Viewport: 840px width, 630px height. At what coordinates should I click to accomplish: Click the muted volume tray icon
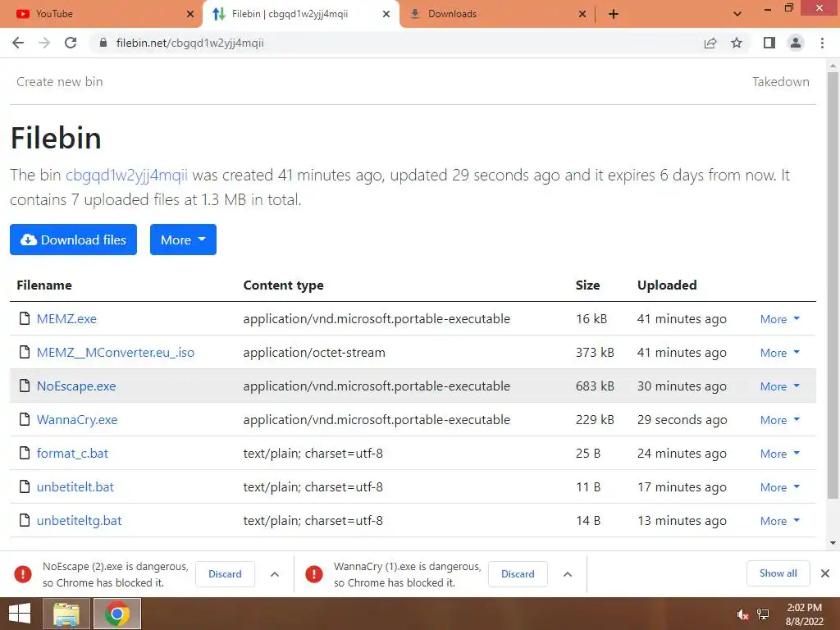(x=742, y=614)
